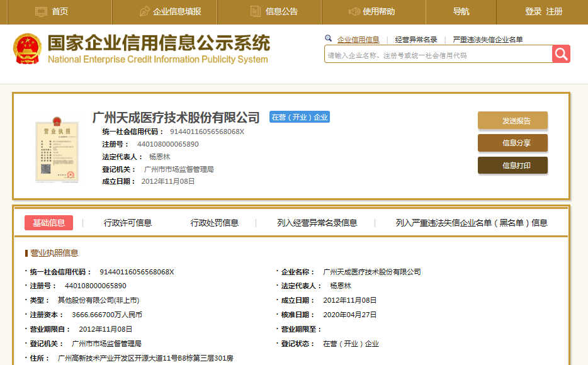Click the speaker icon beside 使用帮助
588x365 pixels.
354,11
